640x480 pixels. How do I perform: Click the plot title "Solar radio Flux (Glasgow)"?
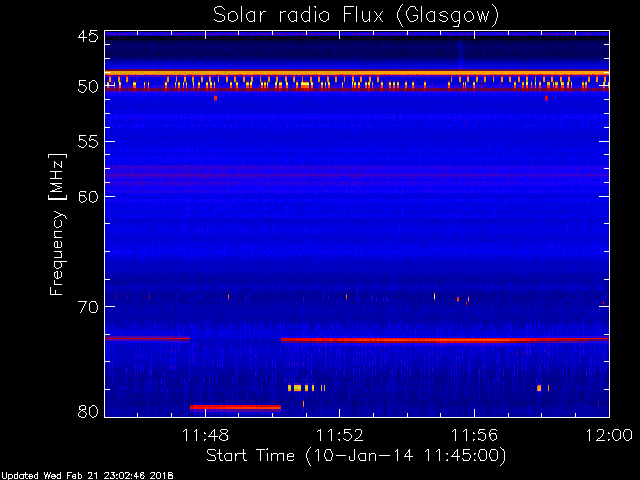[x=356, y=16]
